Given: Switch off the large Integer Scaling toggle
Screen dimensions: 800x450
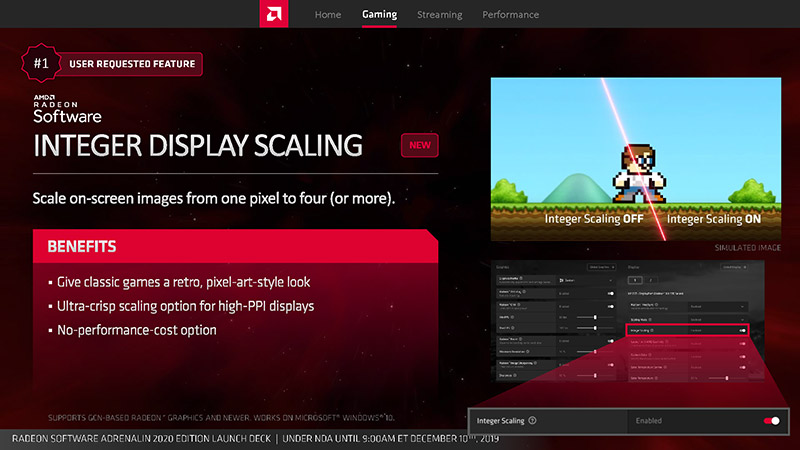Looking at the screenshot, I should pyautogui.click(x=771, y=421).
